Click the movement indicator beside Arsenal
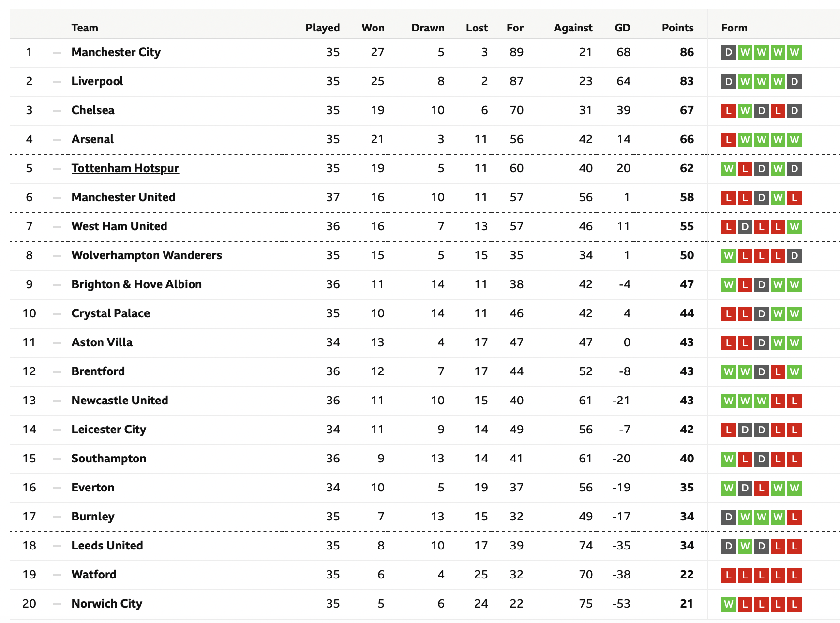 click(57, 139)
